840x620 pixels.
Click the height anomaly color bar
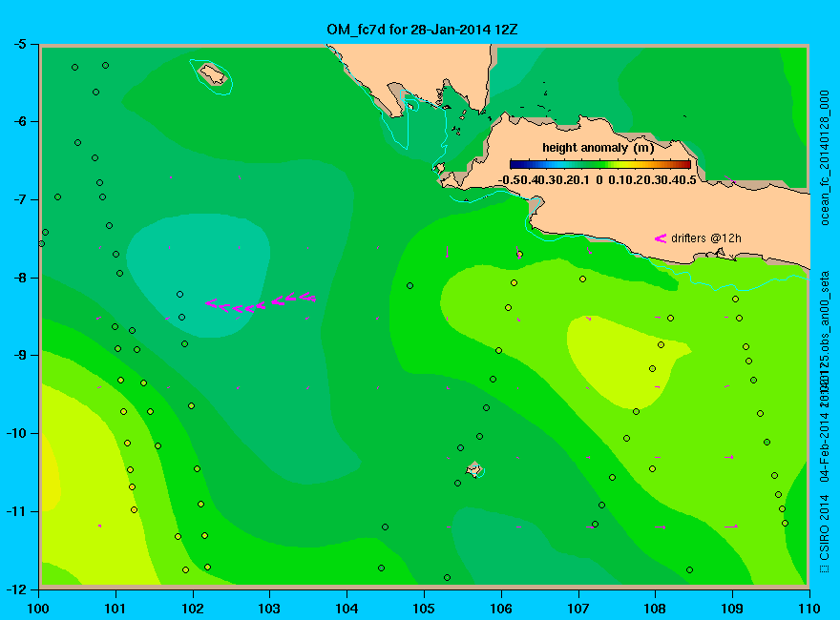pyautogui.click(x=600, y=164)
